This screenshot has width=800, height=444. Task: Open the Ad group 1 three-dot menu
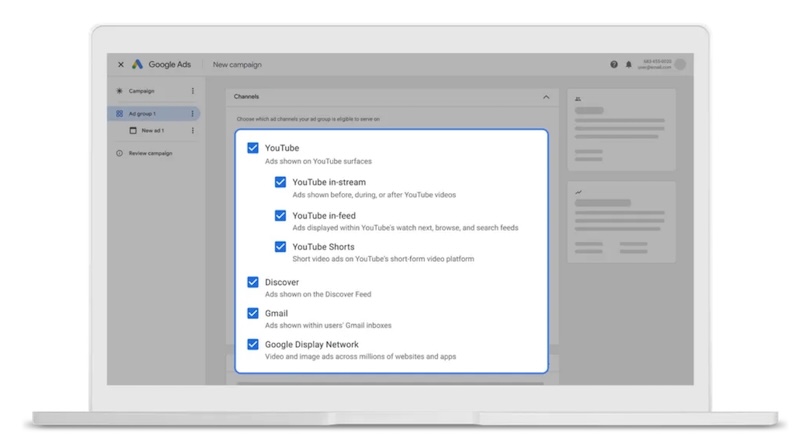tap(192, 113)
